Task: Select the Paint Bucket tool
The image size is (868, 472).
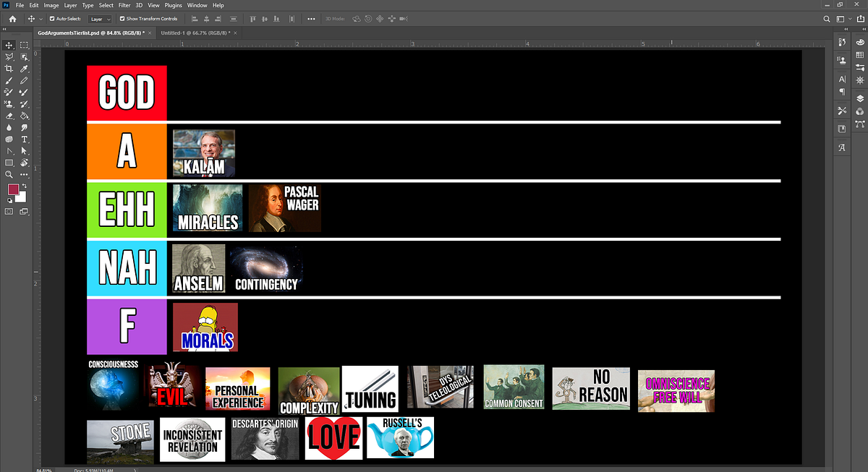Action: click(x=25, y=116)
